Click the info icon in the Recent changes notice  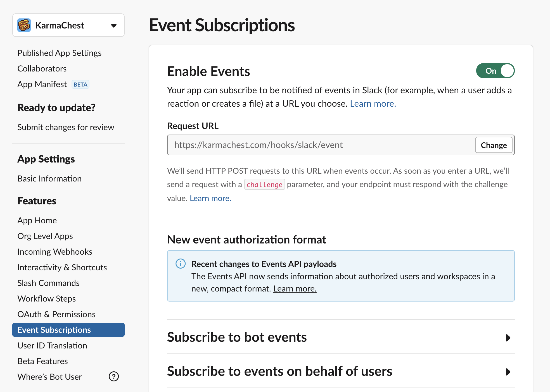click(181, 264)
